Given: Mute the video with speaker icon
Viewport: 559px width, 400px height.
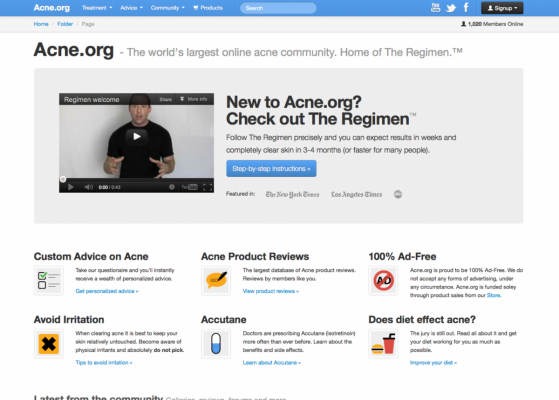Looking at the screenshot, I should tap(88, 187).
